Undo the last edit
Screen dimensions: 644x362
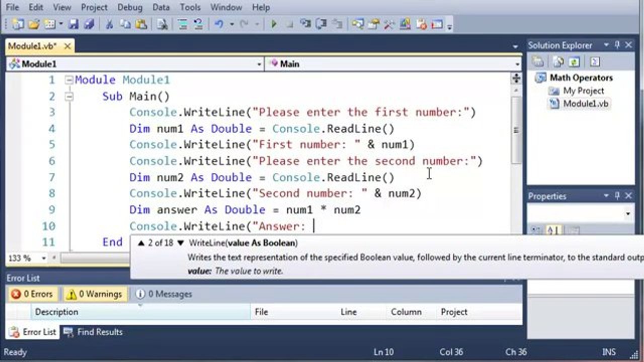219,24
